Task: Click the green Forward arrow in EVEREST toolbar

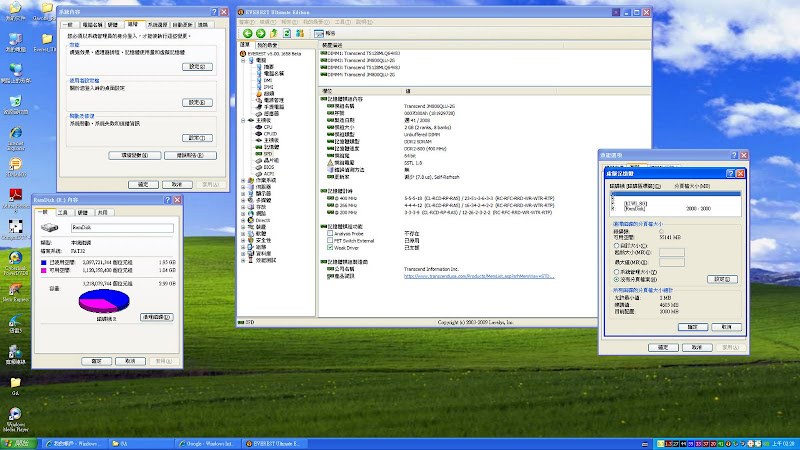Action: coord(259,33)
